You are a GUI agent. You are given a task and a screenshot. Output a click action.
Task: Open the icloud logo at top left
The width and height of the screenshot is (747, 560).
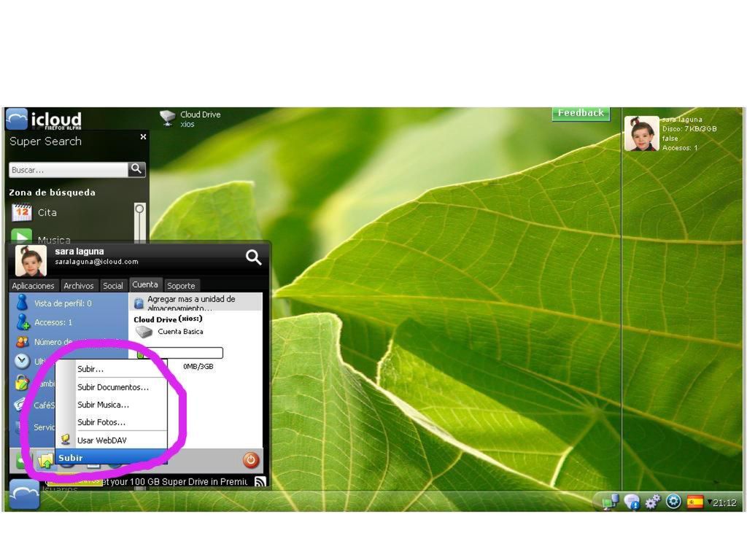pyautogui.click(x=44, y=119)
